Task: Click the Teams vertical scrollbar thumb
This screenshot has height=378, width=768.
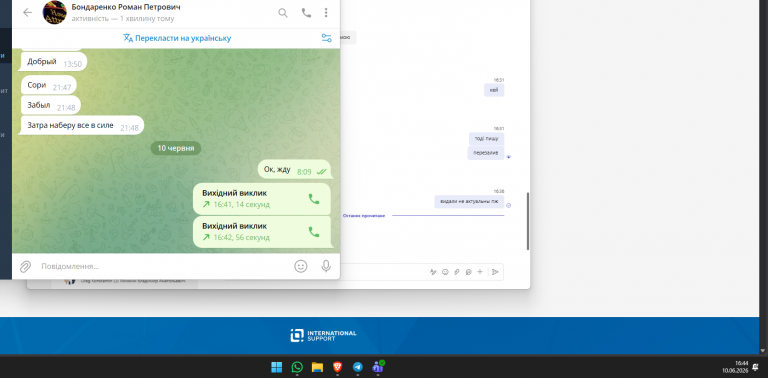Action: click(528, 221)
